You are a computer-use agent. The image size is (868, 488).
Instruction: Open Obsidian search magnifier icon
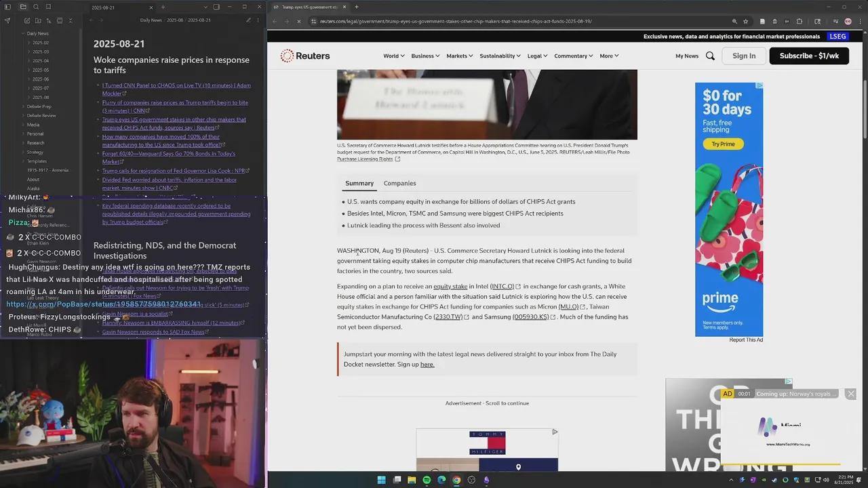click(x=36, y=7)
